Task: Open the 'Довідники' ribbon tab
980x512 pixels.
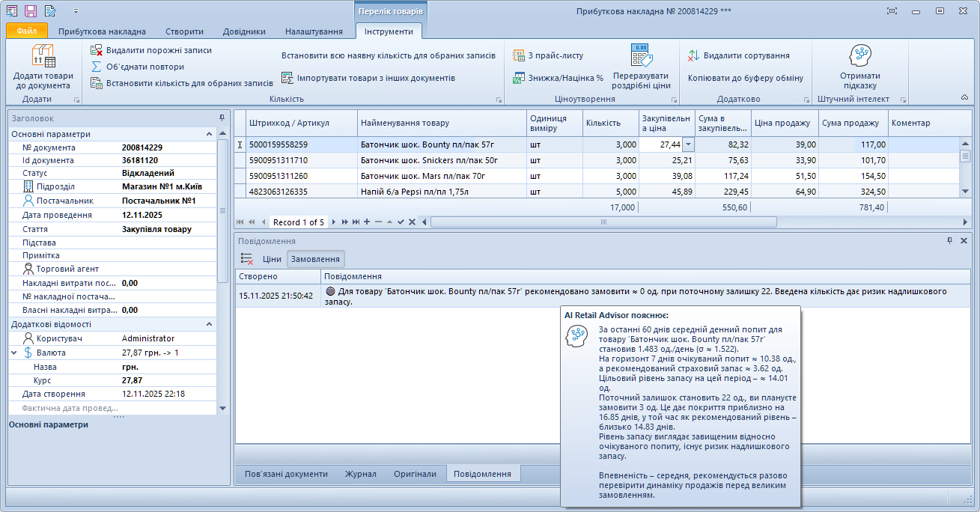Action: tap(244, 31)
